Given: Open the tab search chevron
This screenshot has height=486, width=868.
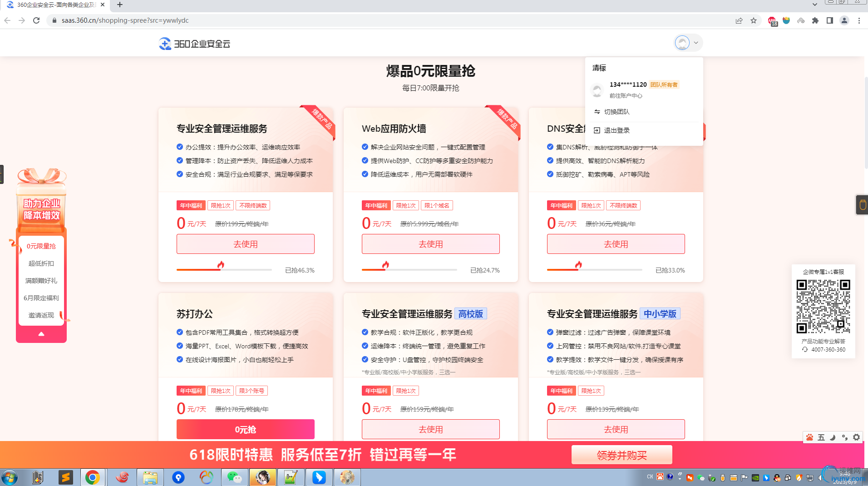Looking at the screenshot, I should 815,5.
